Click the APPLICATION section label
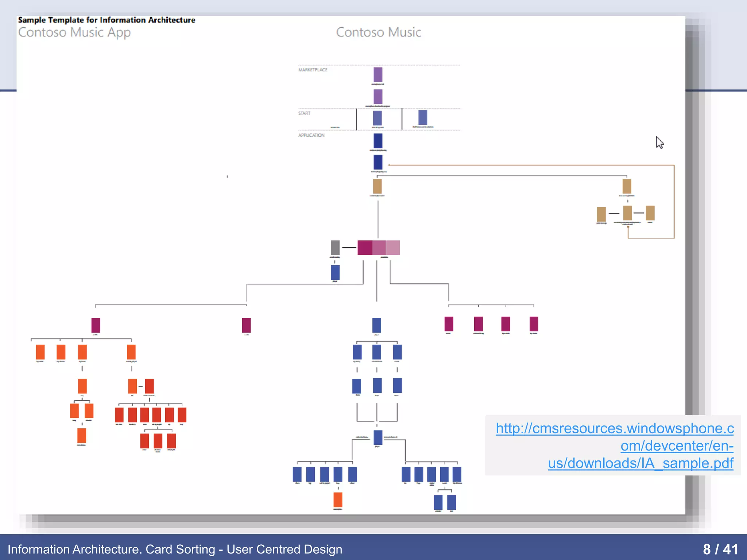Viewport: 747px width, 560px height. [311, 135]
